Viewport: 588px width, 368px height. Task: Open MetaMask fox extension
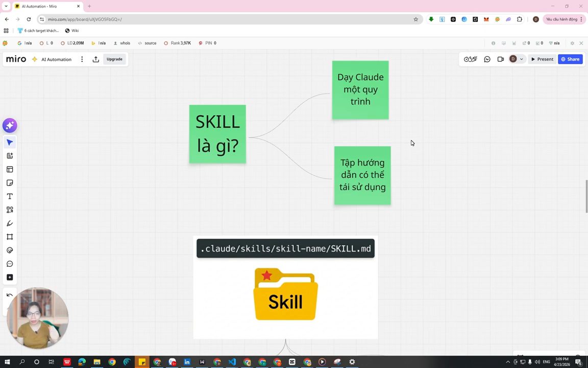486,19
